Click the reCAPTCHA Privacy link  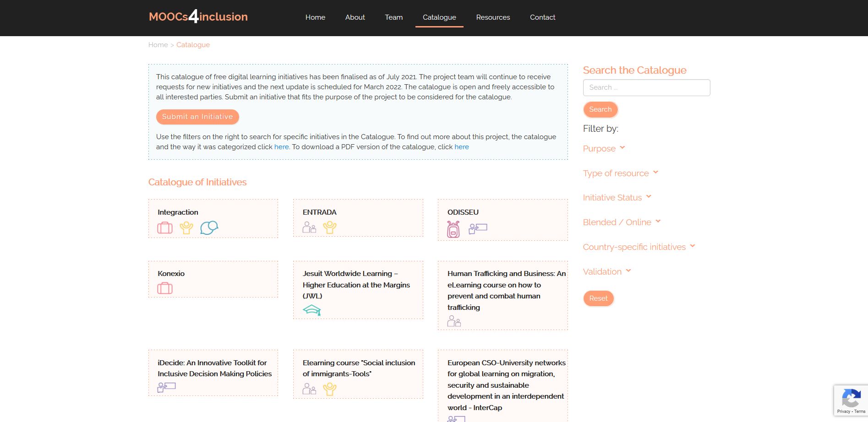(x=843, y=411)
